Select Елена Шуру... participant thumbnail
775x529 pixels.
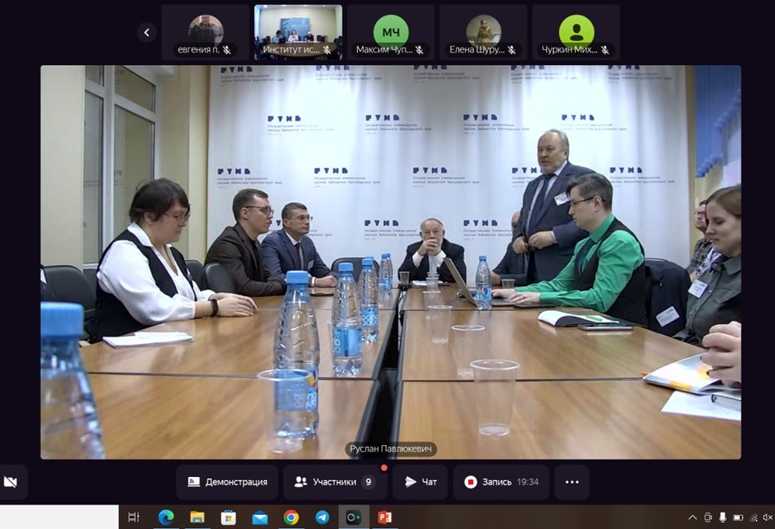(483, 32)
